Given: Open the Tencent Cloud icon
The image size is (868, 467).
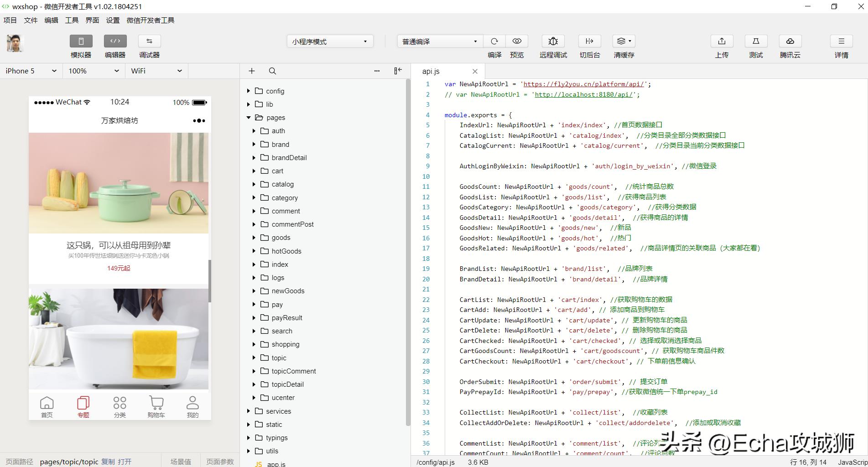Looking at the screenshot, I should click(790, 42).
